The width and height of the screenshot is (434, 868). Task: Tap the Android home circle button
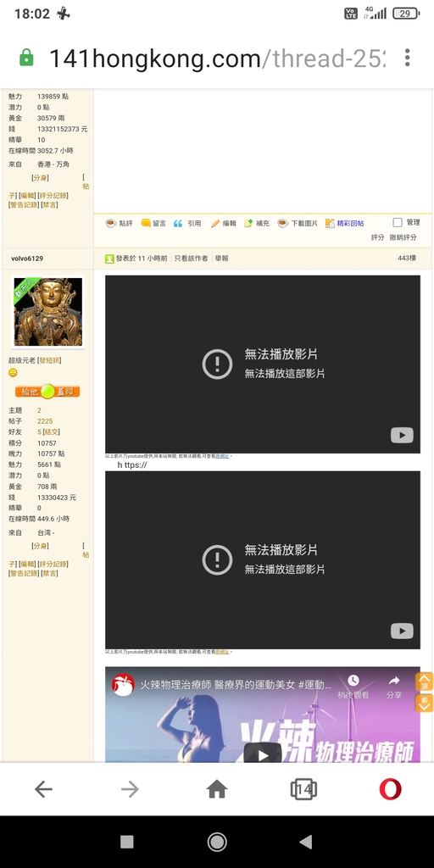pyautogui.click(x=217, y=842)
